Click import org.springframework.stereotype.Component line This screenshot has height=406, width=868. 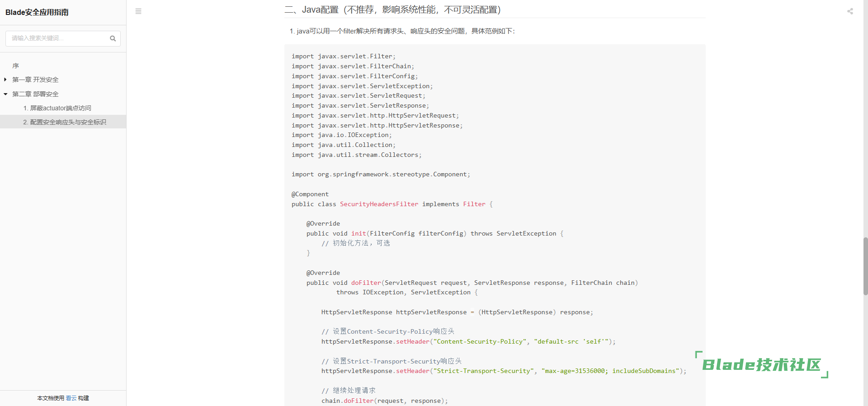click(381, 175)
